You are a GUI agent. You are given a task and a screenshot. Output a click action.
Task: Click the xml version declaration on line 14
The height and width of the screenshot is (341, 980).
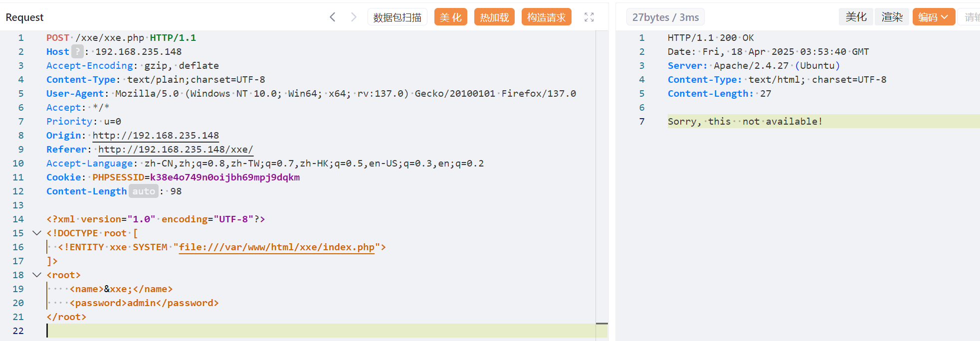coord(156,219)
